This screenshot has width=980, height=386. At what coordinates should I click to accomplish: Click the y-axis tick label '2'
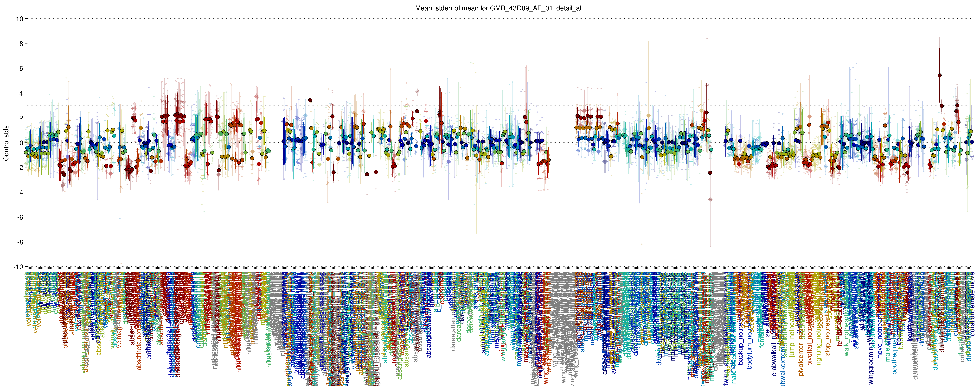pyautogui.click(x=21, y=118)
